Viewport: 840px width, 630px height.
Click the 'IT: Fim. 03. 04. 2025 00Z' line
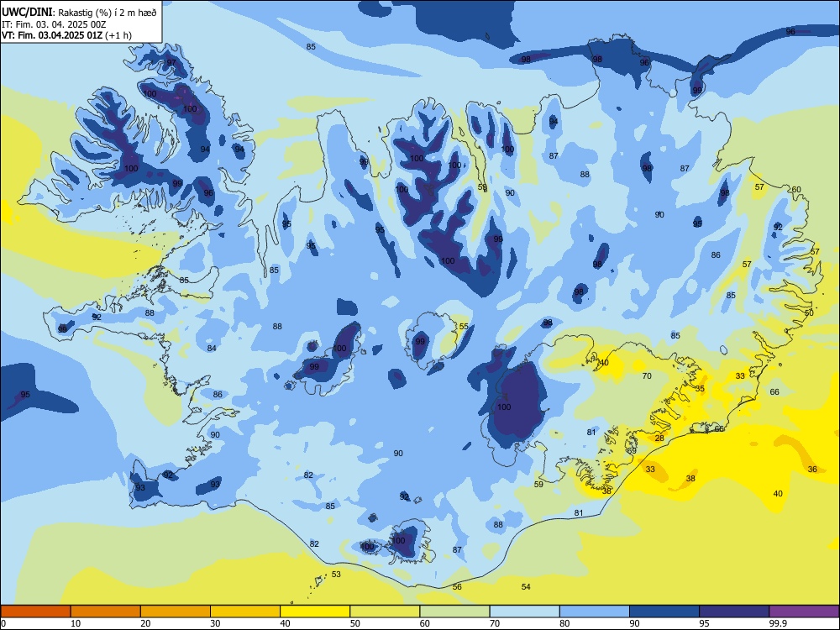pyautogui.click(x=54, y=24)
